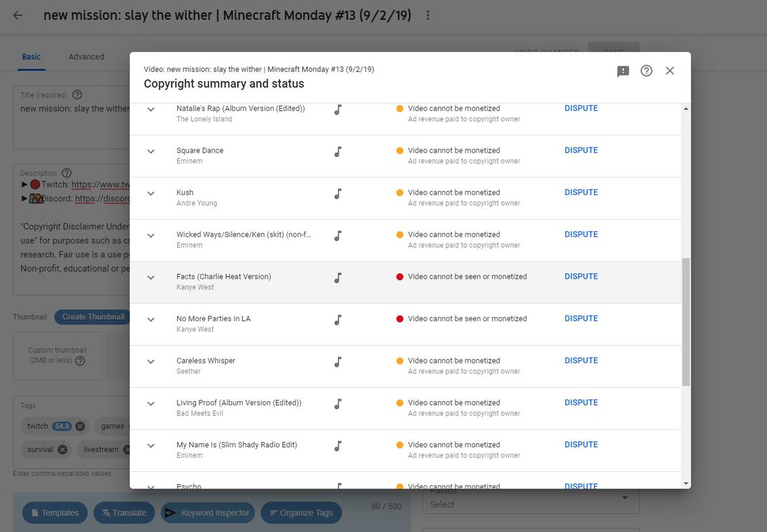Click music note icon for No More Parties In LA
767x532 pixels.
338,320
